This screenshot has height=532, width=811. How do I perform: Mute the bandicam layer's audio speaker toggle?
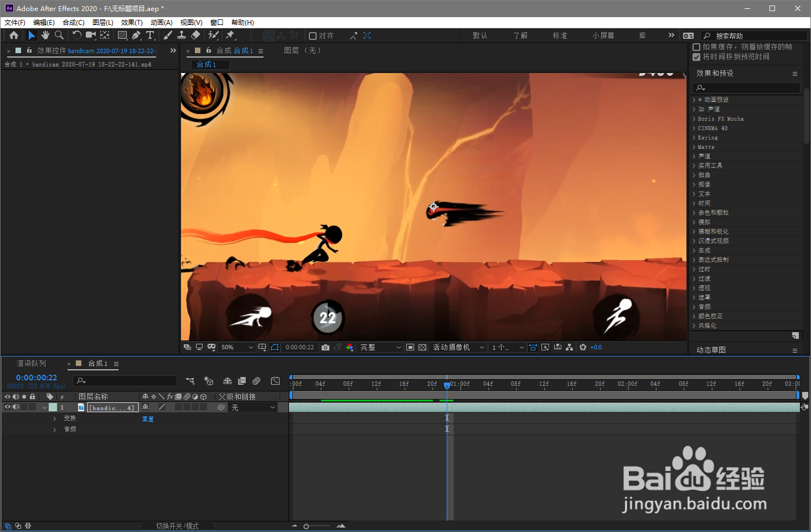(16, 407)
